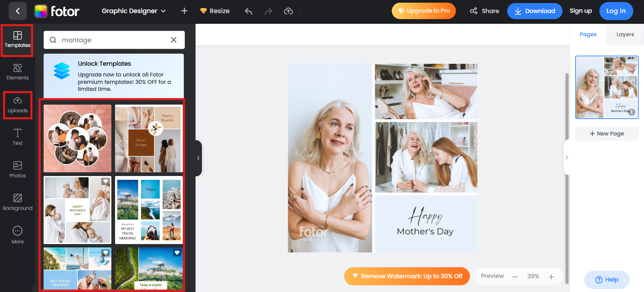Undo the last action
644x292 pixels.
pos(249,11)
